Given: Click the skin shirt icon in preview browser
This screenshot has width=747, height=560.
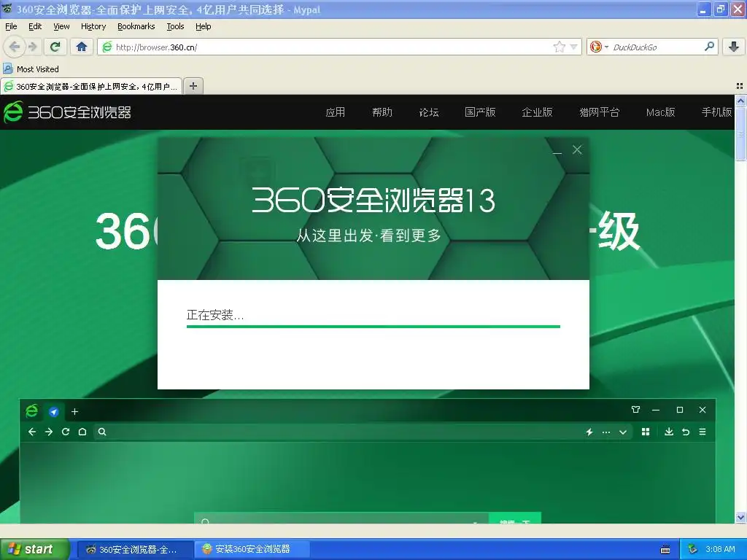Looking at the screenshot, I should [635, 410].
